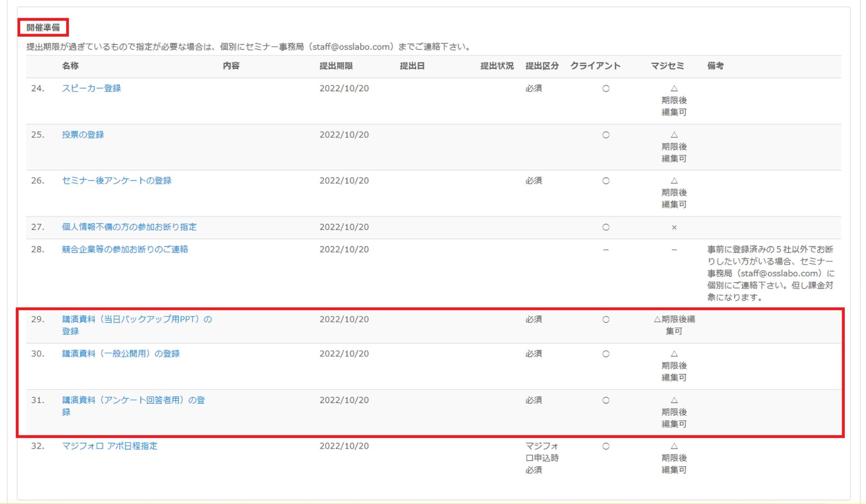Viewport: 866px width, 504px height.
Task: Open the 投票の登録 link
Action: click(83, 135)
